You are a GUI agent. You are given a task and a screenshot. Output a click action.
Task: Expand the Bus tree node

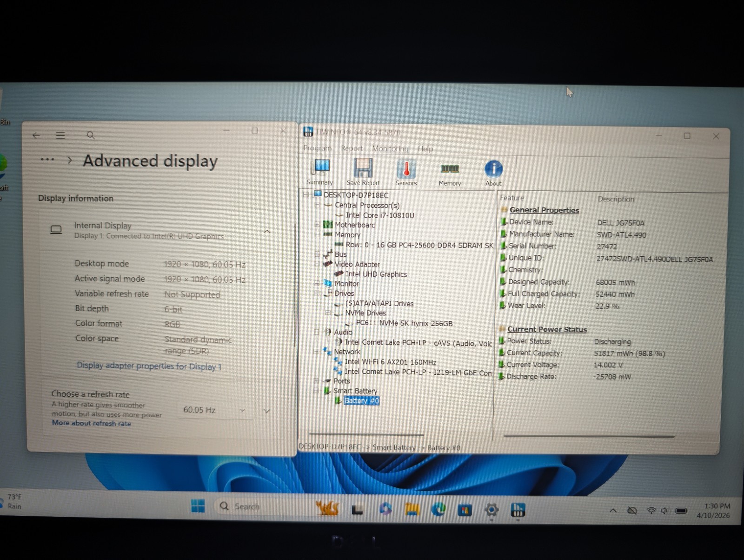pyautogui.click(x=317, y=254)
